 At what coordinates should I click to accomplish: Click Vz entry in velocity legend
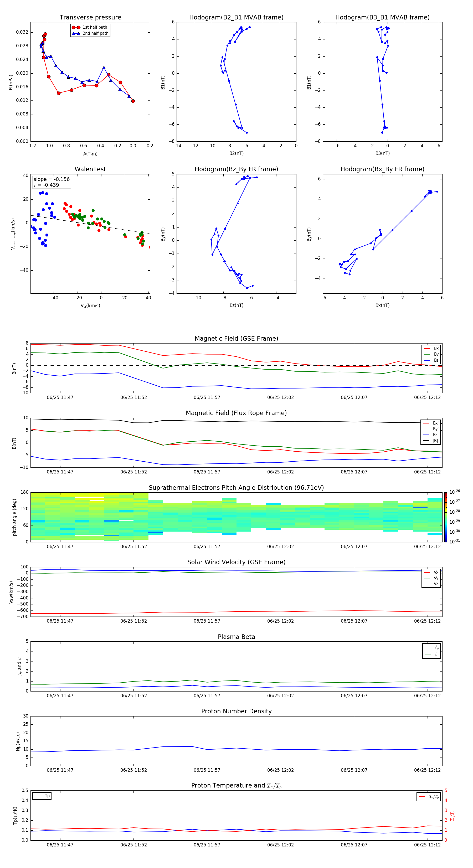(x=431, y=584)
